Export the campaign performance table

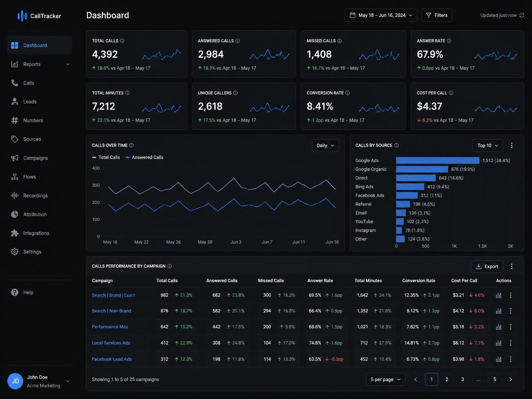(x=487, y=266)
